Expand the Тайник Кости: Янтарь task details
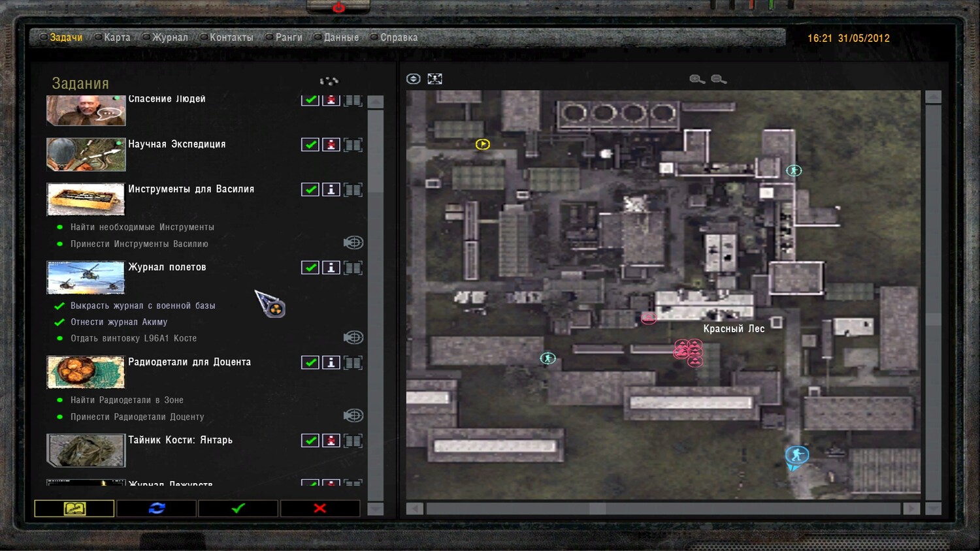The width and height of the screenshot is (980, 551). pos(353,441)
